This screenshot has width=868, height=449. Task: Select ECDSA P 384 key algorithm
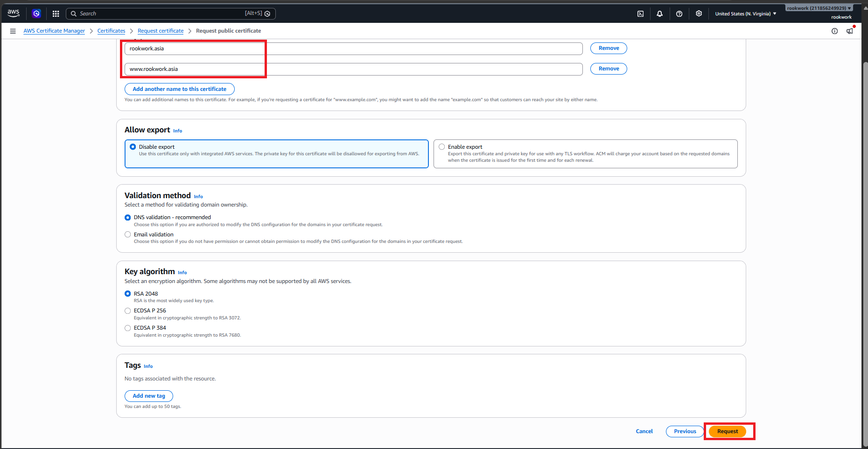point(128,328)
